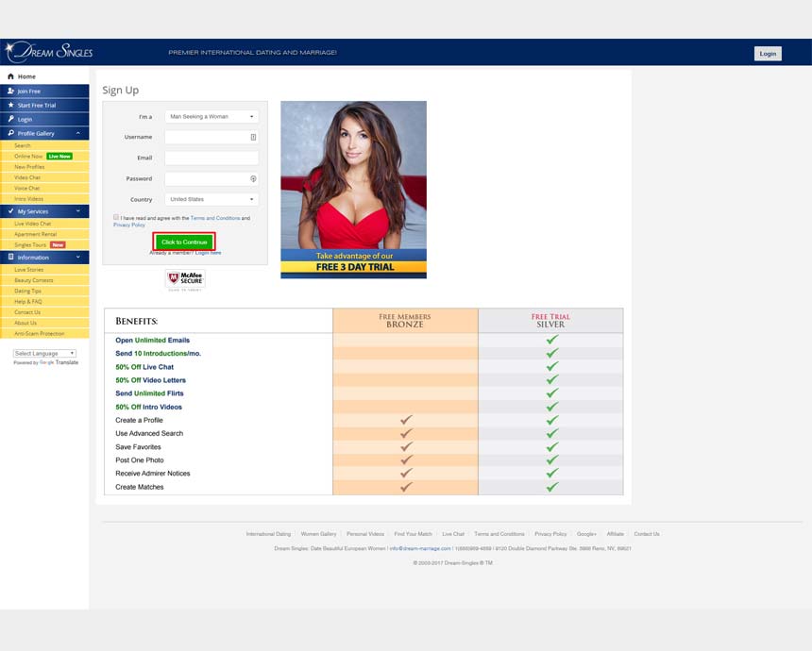Open Google+ footer link
Viewport: 812px width, 651px height.
[586, 533]
